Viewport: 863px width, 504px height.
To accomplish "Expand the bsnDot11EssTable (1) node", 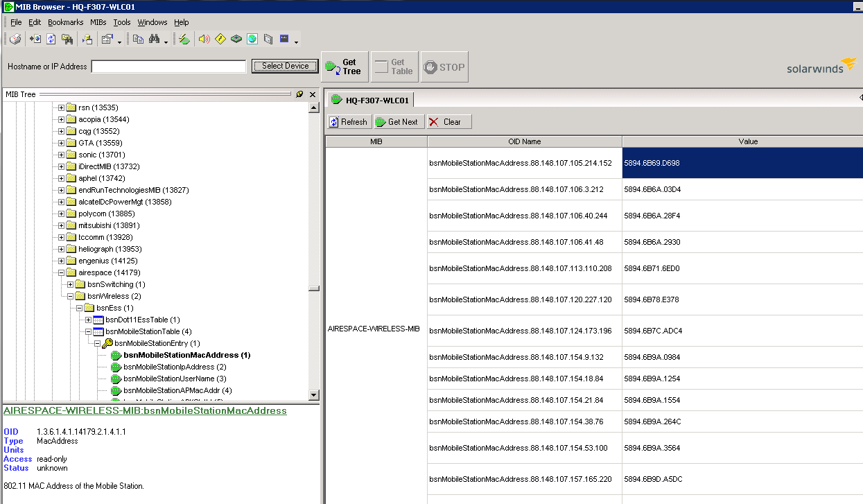I will 88,320.
